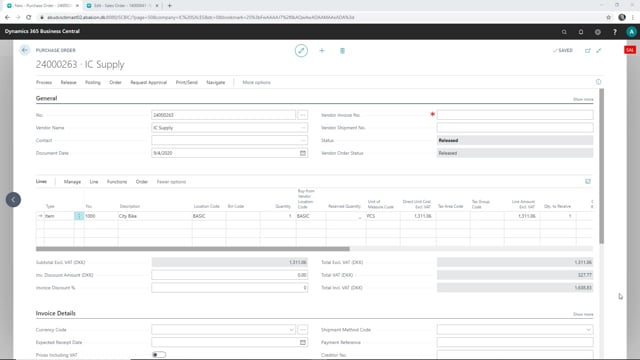Screen dimensions: 640x360
Task: Open the notifications bell icon
Action: tap(581, 32)
